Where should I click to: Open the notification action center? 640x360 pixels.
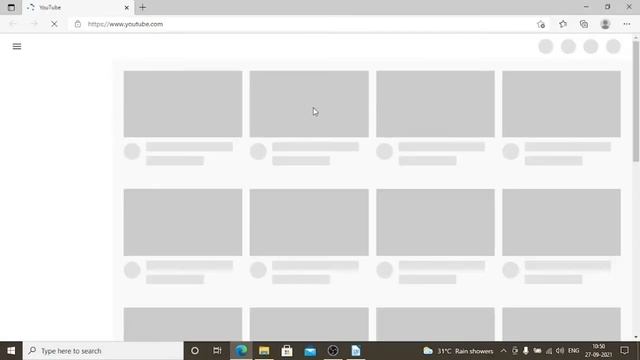624,351
